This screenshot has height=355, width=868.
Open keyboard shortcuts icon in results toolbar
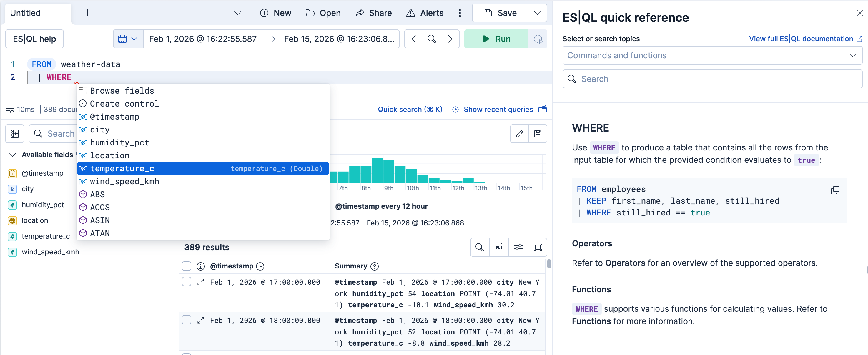pos(499,247)
